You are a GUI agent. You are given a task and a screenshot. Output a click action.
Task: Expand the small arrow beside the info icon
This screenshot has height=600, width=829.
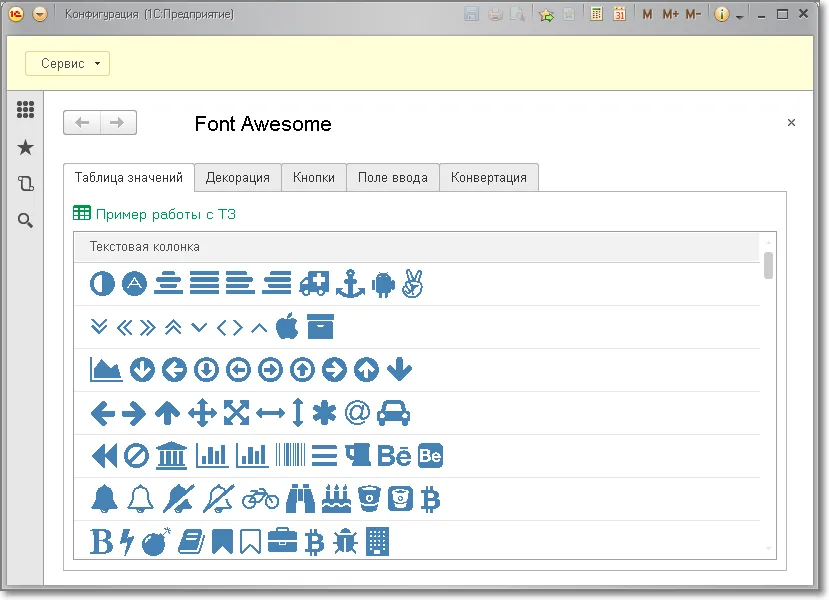(x=740, y=17)
